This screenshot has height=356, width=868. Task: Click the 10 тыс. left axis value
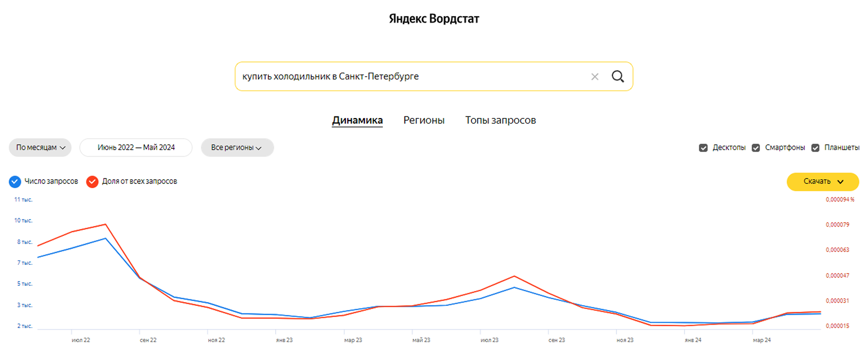[23, 221]
